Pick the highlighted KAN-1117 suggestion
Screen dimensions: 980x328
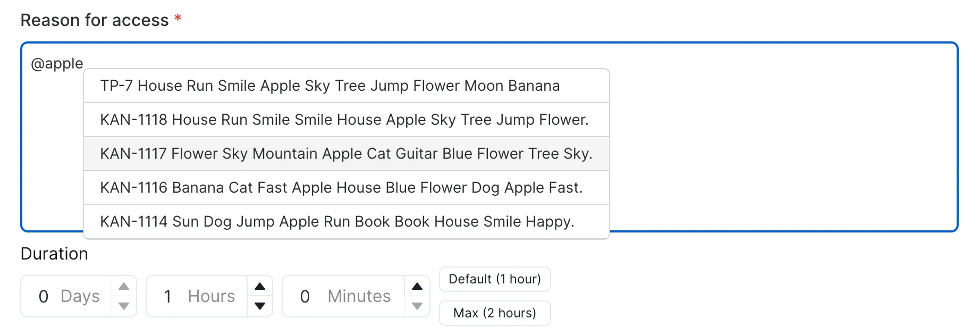pos(346,154)
